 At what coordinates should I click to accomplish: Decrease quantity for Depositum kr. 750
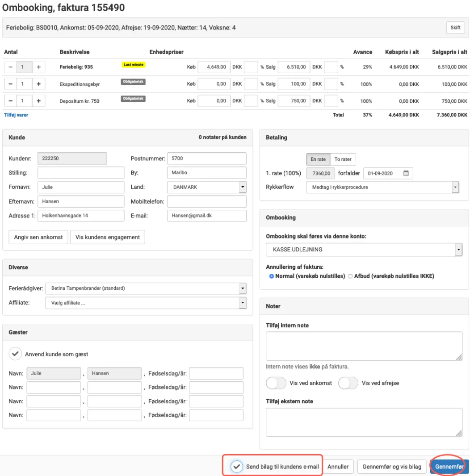click(x=10, y=101)
